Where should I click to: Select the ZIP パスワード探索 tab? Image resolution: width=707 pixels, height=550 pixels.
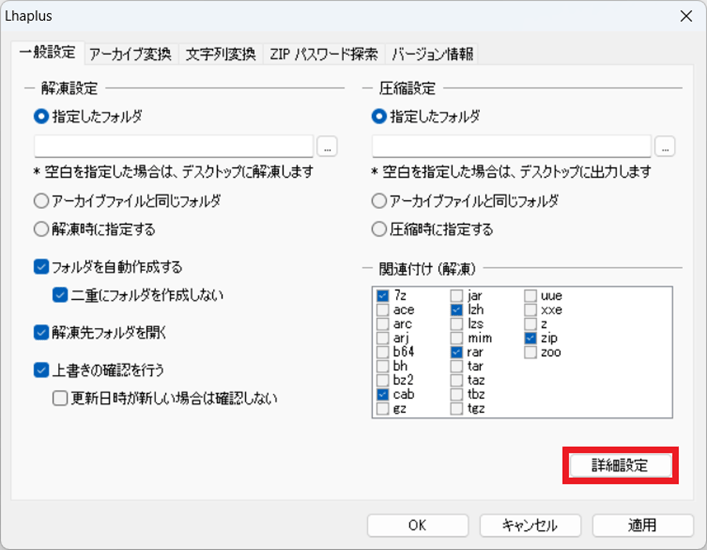coord(323,54)
